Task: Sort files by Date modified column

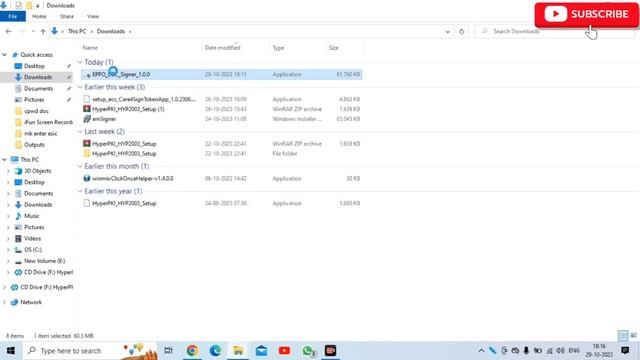Action: click(x=222, y=48)
